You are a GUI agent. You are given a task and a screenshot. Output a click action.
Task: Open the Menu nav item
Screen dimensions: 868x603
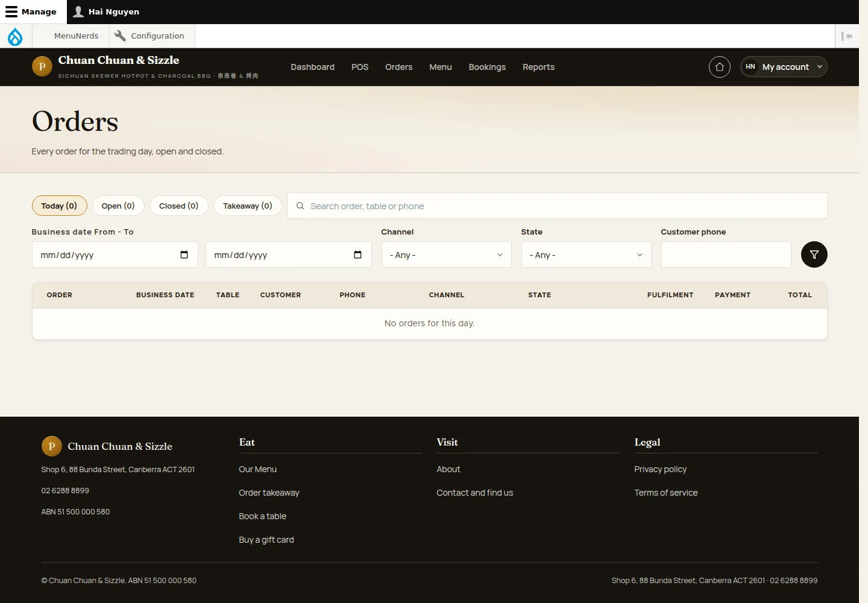coord(441,67)
